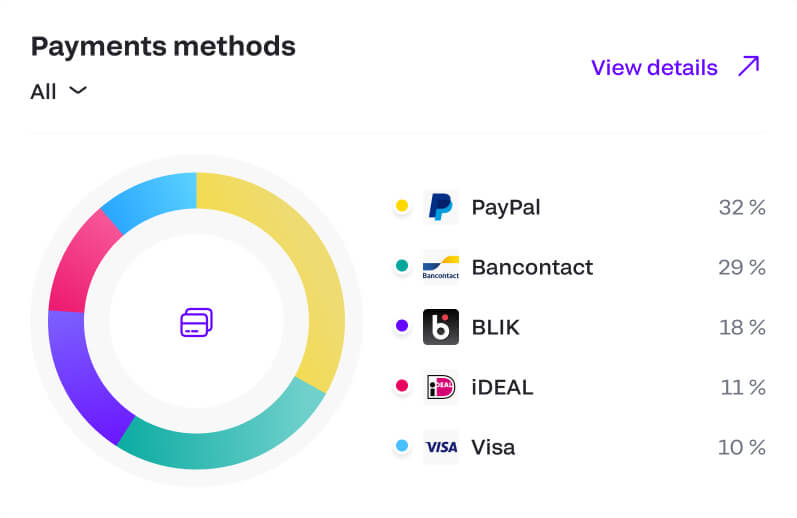Click the purple BLIK legend dot
This screenshot has width=797, height=518.
click(x=402, y=326)
